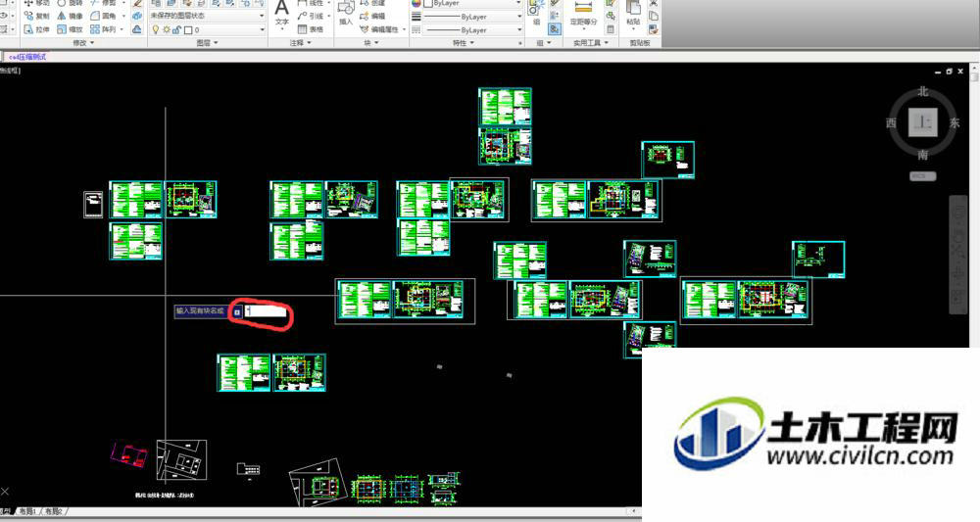
Task: Click the linetype icon beside ByLayer
Action: click(416, 29)
